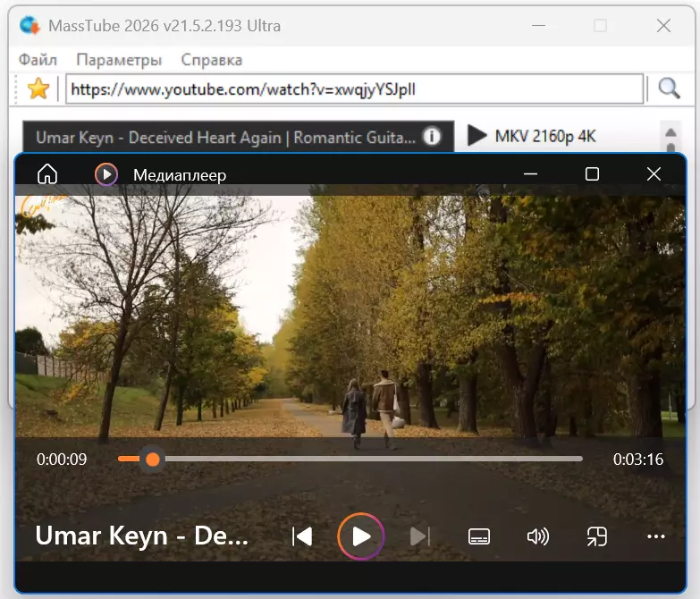The image size is (700, 599).
Task: Click the total duration 0:03:16
Action: (x=638, y=460)
